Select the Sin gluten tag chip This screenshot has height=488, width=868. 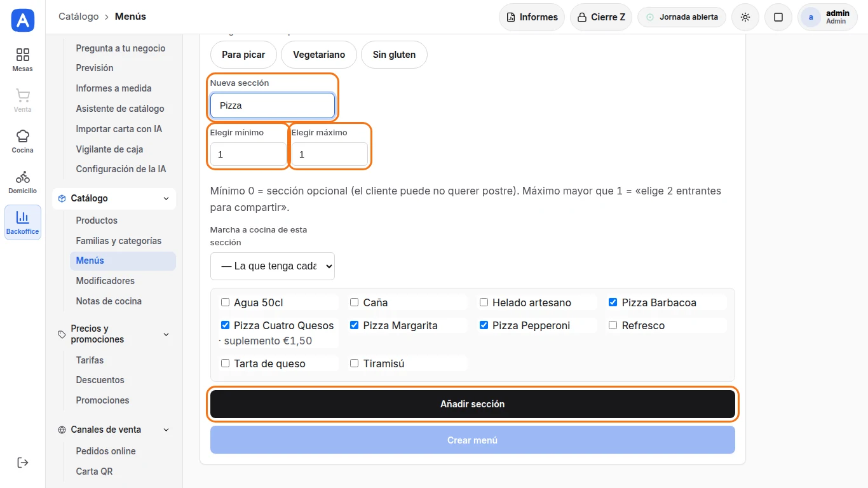click(x=394, y=55)
